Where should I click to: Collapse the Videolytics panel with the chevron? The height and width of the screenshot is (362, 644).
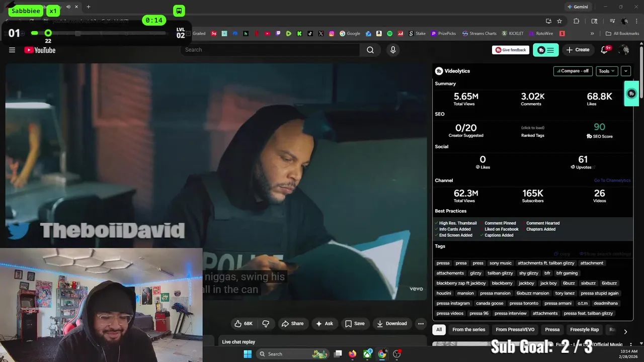coord(626,71)
